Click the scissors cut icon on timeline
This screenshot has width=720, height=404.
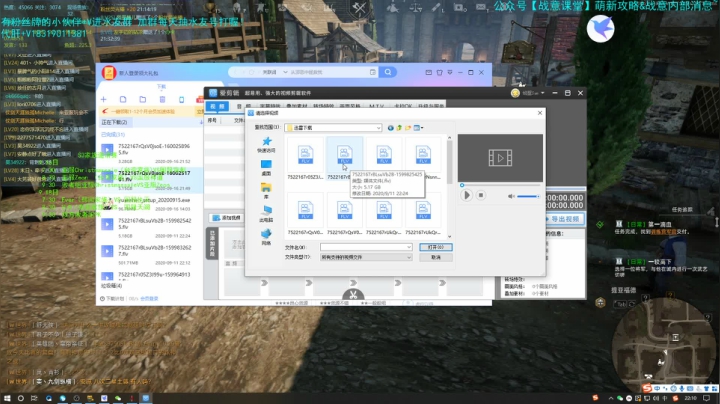click(353, 295)
